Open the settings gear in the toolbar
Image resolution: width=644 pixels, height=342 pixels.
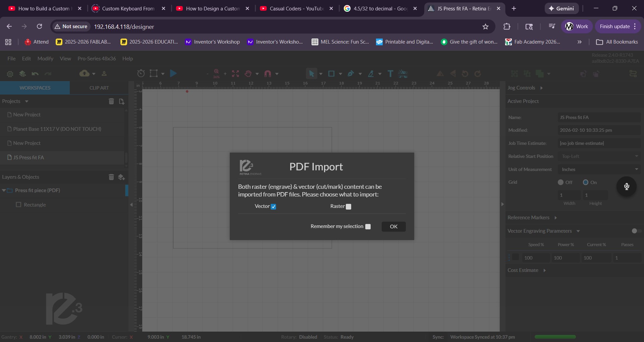pos(10,74)
